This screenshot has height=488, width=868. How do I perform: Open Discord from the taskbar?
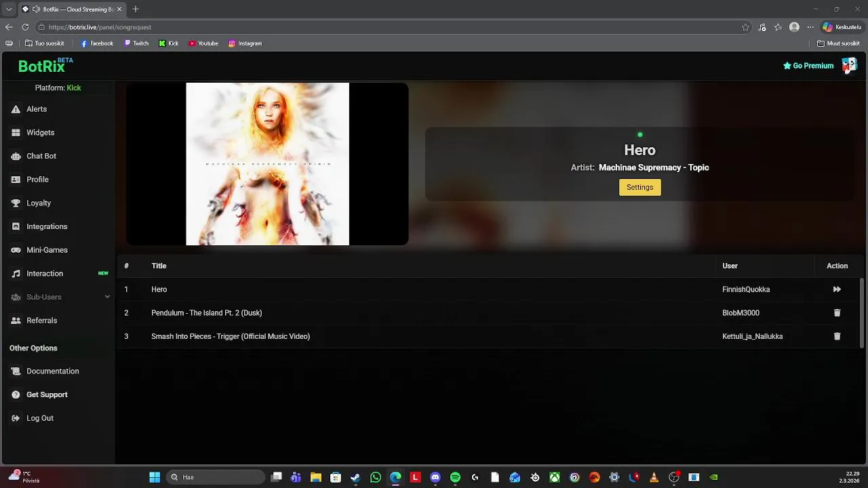click(x=435, y=477)
